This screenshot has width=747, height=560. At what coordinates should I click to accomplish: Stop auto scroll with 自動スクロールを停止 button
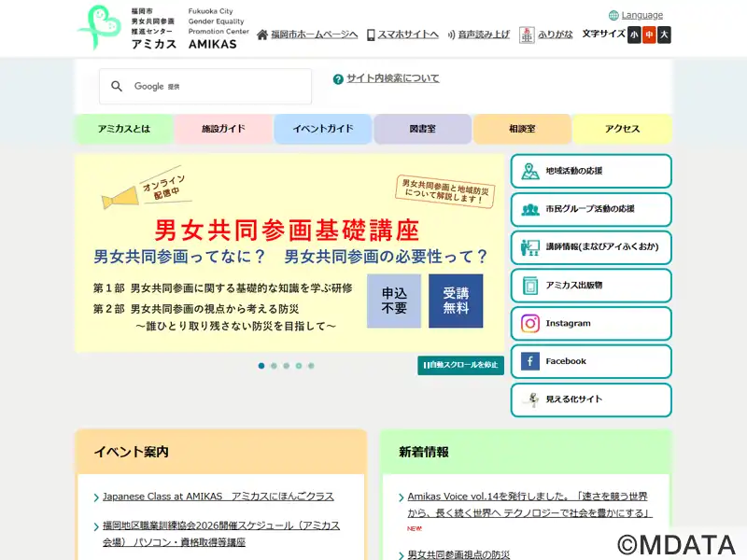click(460, 365)
